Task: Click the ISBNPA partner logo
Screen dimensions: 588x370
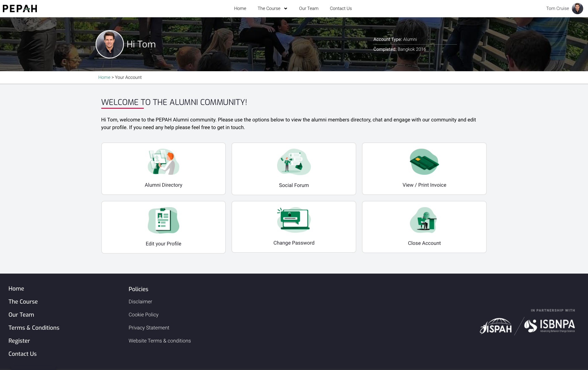Action: pos(549,325)
